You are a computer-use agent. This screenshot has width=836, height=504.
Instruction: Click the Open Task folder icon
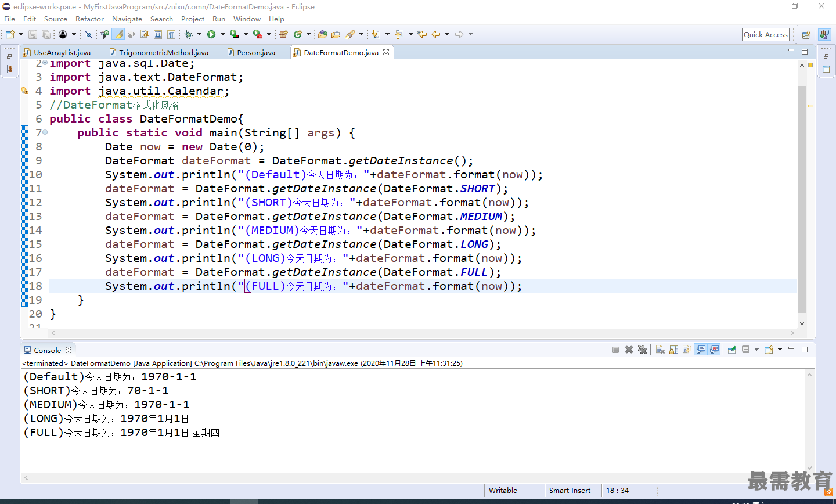[x=336, y=34]
